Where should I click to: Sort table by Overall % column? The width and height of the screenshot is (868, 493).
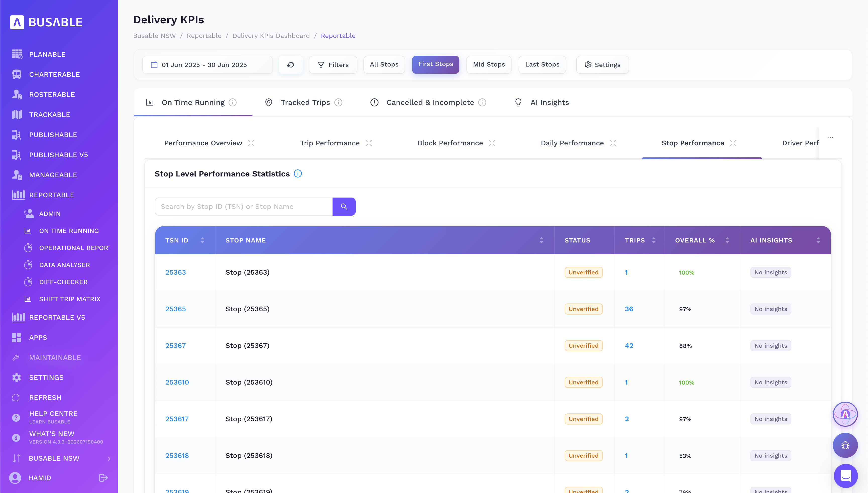(x=727, y=240)
